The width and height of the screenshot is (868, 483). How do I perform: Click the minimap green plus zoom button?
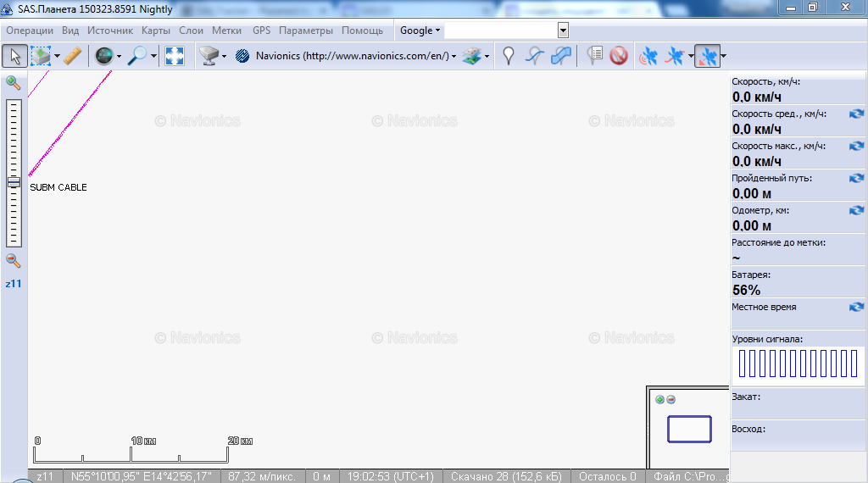pyautogui.click(x=659, y=400)
